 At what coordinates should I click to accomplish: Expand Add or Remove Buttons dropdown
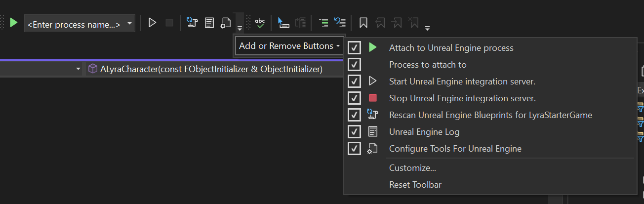coord(289,46)
